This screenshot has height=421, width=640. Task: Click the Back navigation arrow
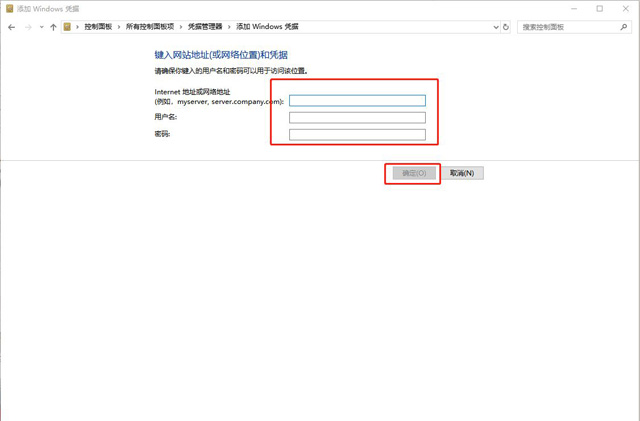click(11, 27)
